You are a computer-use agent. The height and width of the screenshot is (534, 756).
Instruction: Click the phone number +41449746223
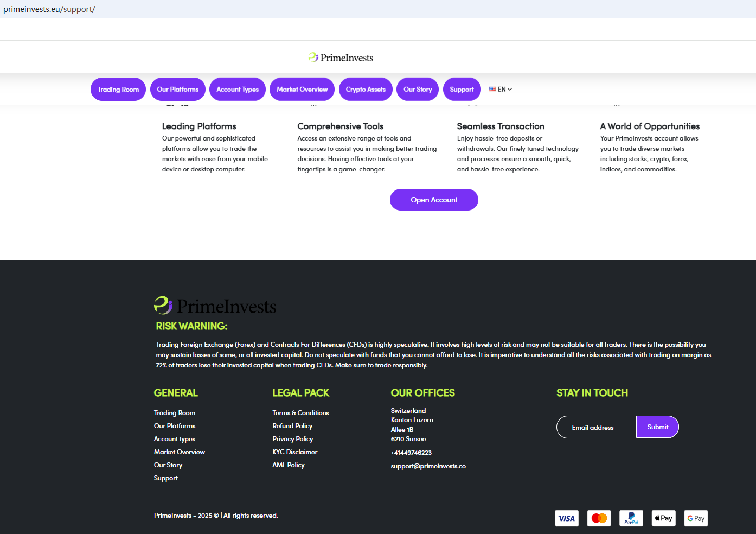coord(411,453)
